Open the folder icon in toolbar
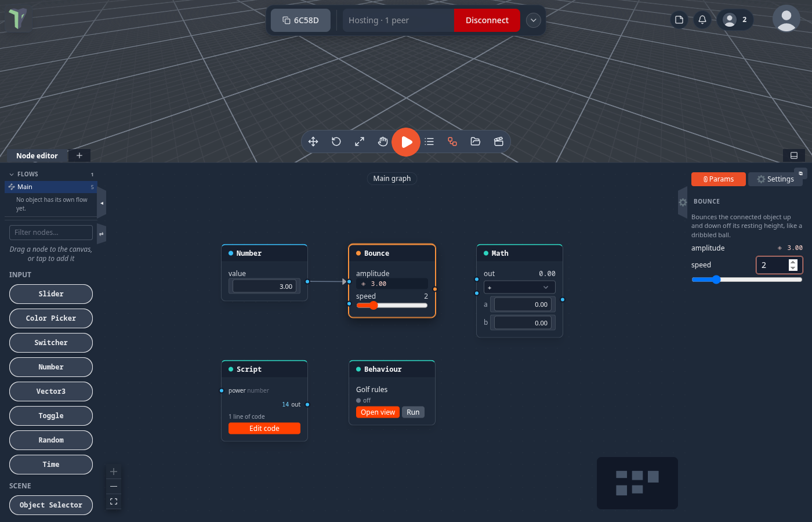Screen dimensions: 812x522 coord(476,142)
